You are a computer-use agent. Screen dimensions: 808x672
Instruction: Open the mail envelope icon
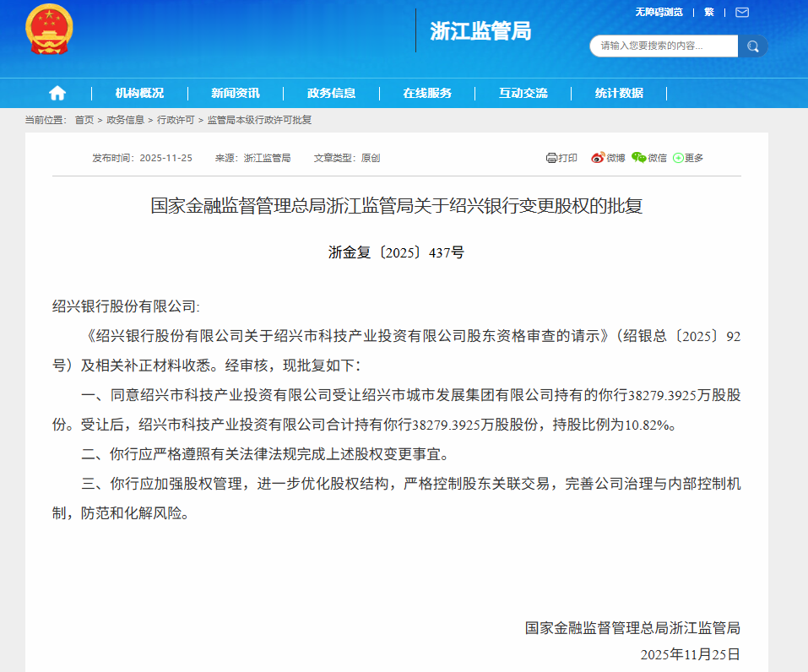pyautogui.click(x=742, y=13)
